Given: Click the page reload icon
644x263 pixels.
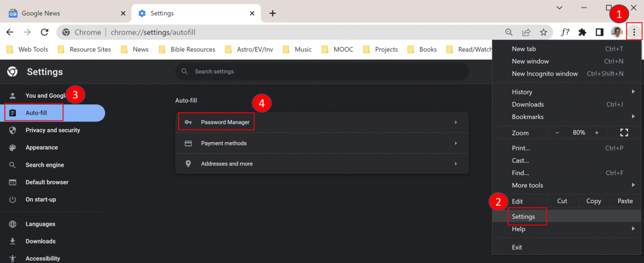Looking at the screenshot, I should 45,32.
